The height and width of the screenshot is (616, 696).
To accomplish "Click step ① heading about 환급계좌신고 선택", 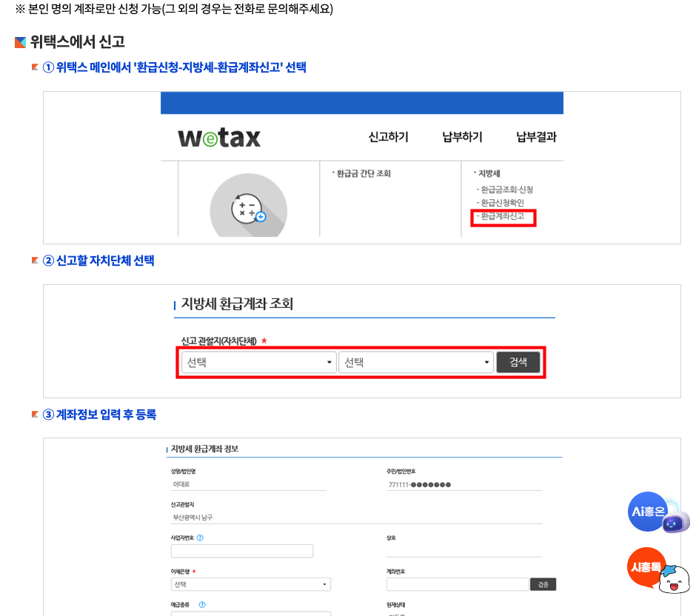I will click(175, 67).
